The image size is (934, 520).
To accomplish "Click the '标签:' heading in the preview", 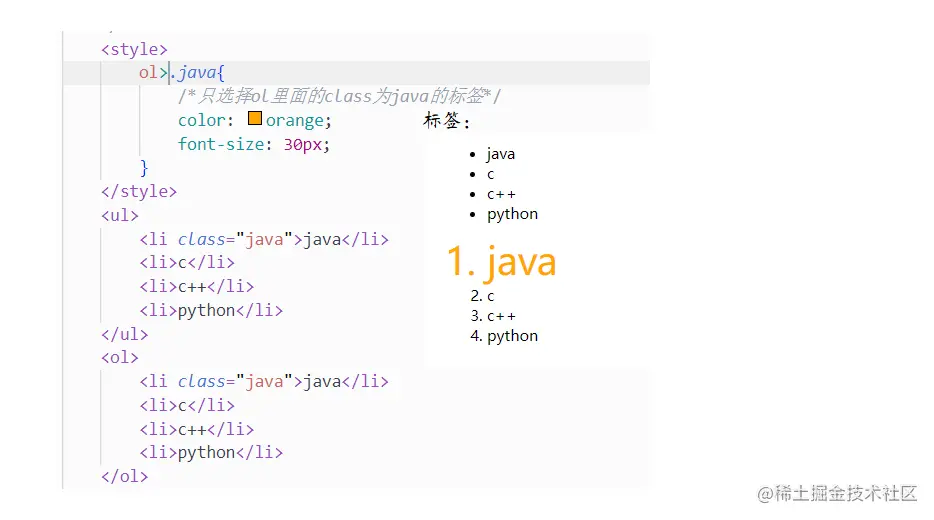I will [447, 121].
